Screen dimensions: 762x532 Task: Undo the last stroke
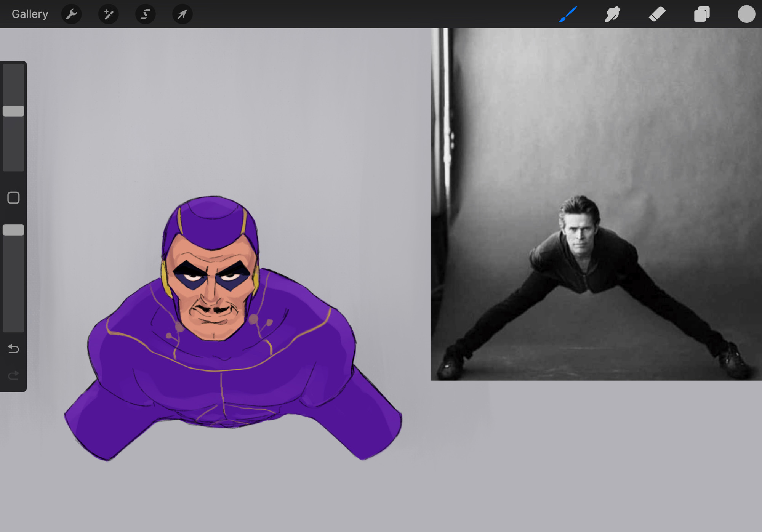click(x=13, y=348)
